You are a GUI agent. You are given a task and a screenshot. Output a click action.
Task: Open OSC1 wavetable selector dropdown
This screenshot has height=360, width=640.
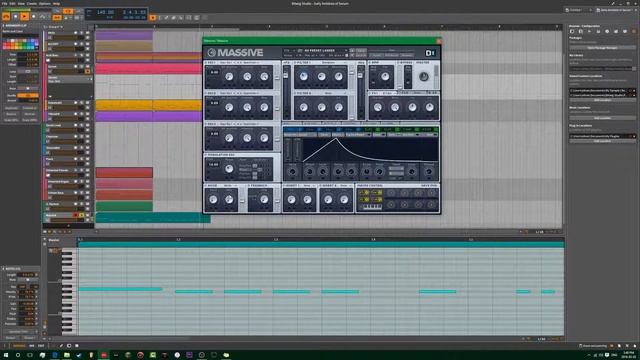[239, 62]
